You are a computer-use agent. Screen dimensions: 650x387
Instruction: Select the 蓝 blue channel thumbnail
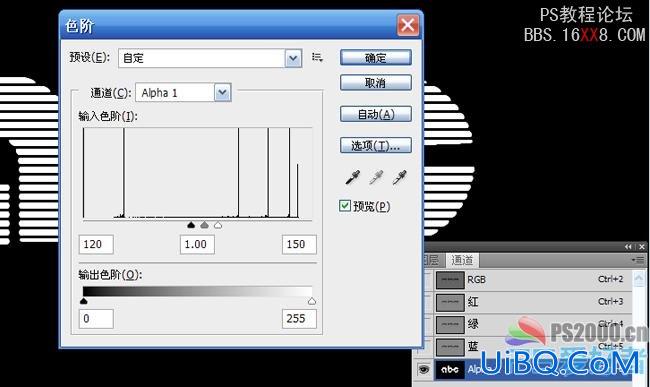(450, 347)
